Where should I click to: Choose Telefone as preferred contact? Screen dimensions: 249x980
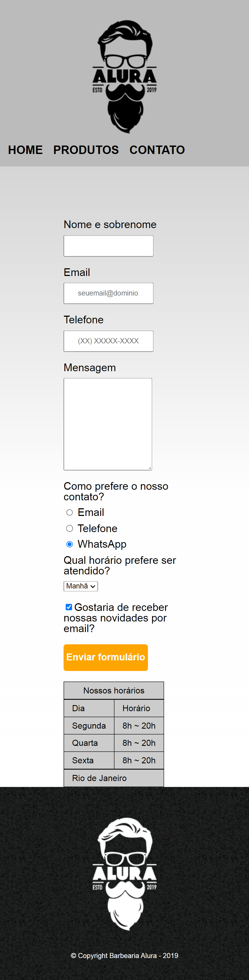click(69, 528)
